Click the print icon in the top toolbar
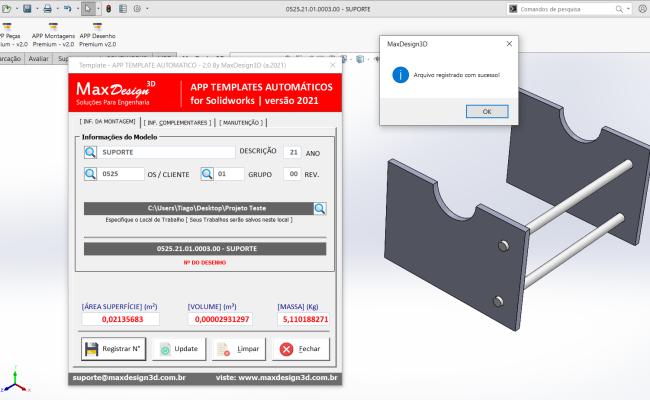 (47, 8)
